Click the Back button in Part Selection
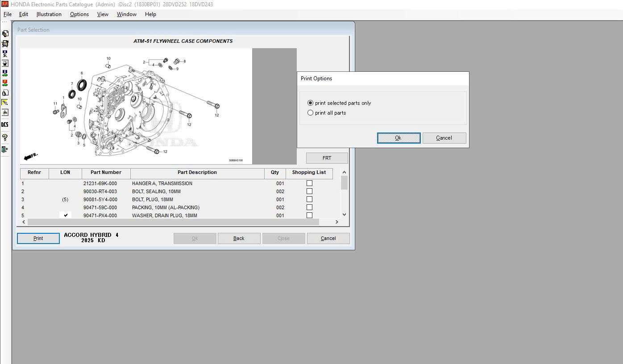Image resolution: width=623 pixels, height=364 pixels. point(239,238)
